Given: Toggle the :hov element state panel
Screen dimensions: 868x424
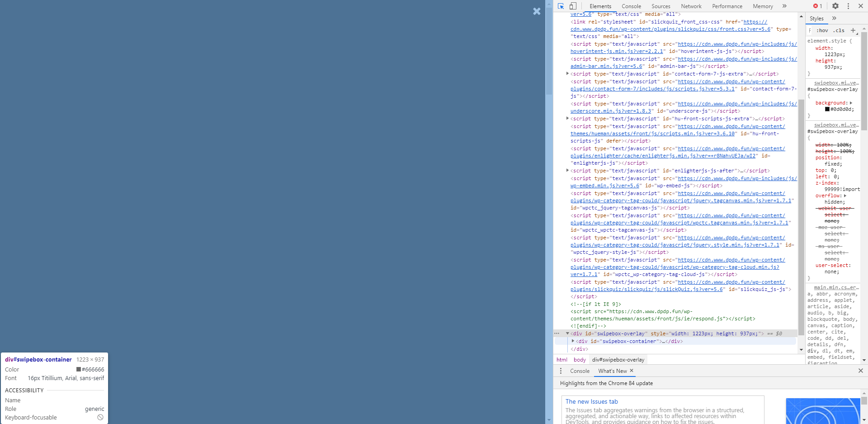Looking at the screenshot, I should 822,30.
